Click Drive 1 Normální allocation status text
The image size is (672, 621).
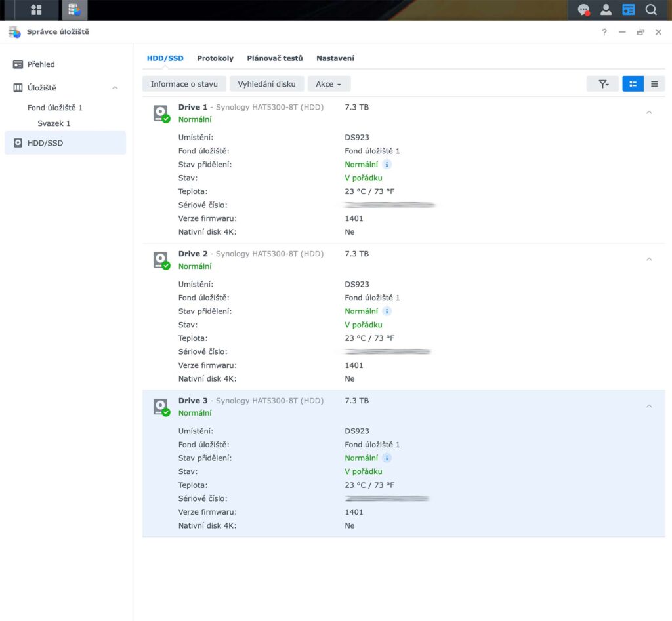coord(362,165)
